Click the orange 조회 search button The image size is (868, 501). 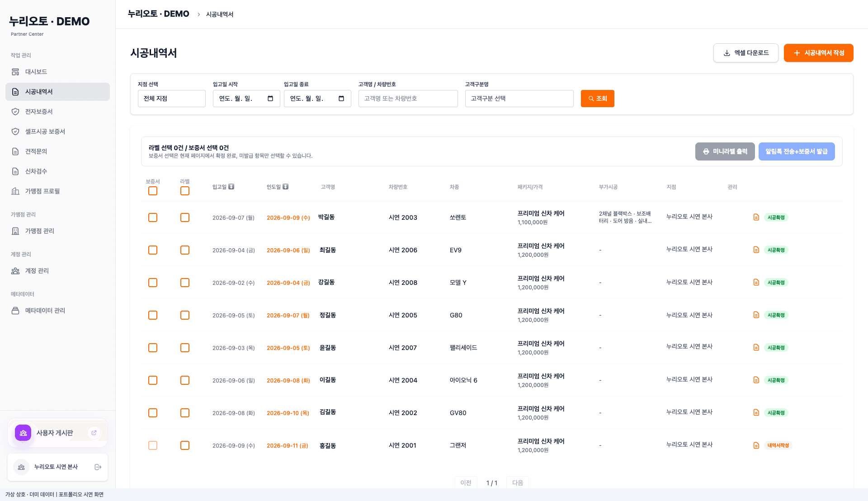(x=598, y=99)
